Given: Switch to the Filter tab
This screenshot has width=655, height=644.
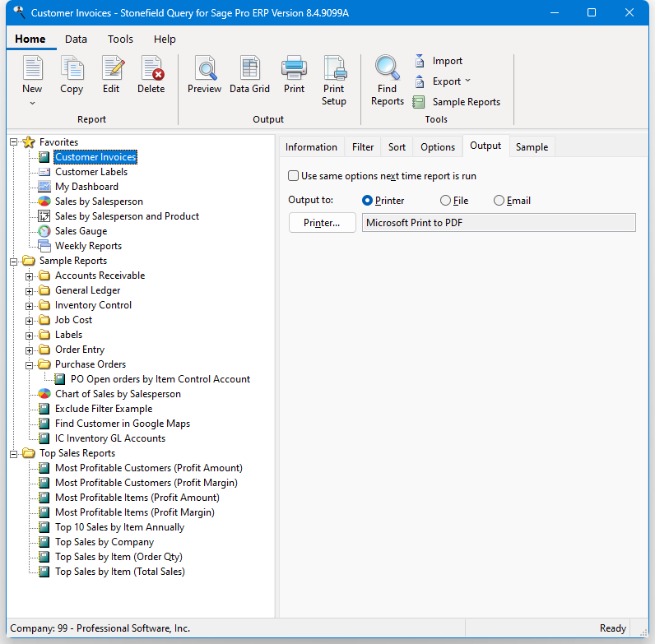Looking at the screenshot, I should point(363,147).
